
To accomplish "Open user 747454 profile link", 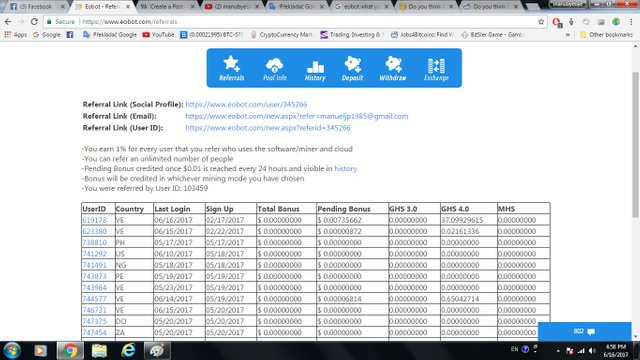I will [x=94, y=333].
